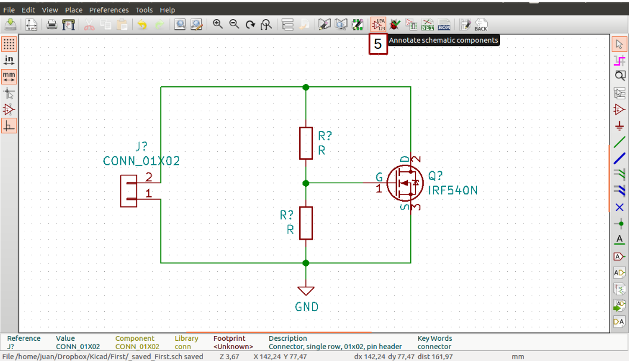The height and width of the screenshot is (364, 630).
Task: Assign component footprints via CvPcb icon
Action: [x=410, y=24]
